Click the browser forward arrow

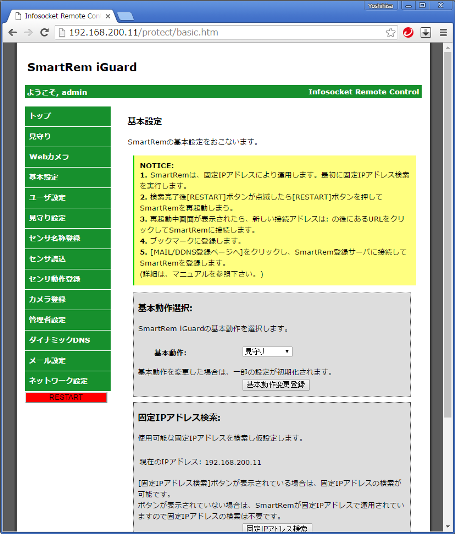[x=29, y=32]
